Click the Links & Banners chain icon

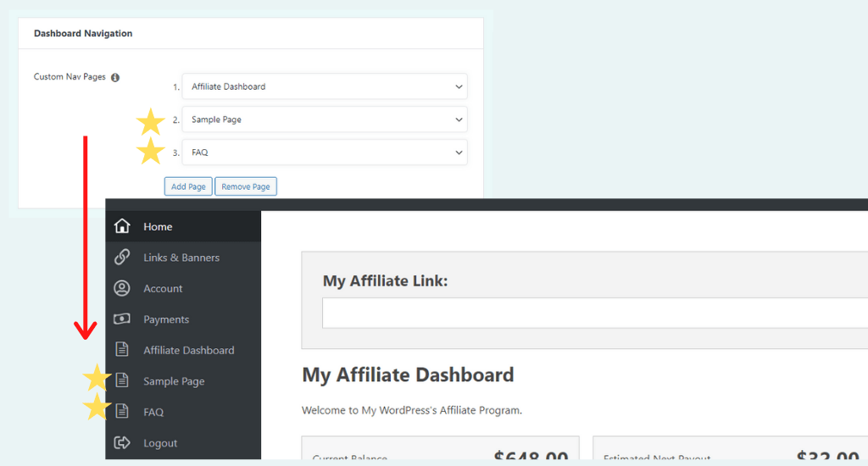pos(122,257)
